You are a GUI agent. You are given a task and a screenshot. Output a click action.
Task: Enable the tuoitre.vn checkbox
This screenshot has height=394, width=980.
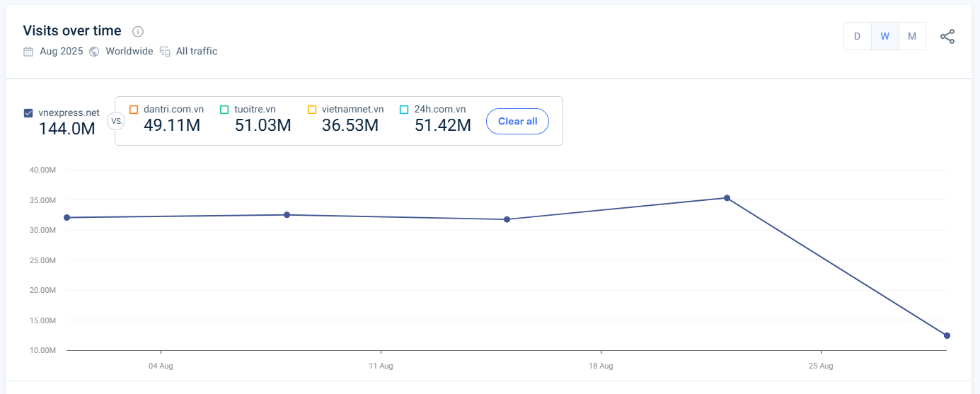224,110
